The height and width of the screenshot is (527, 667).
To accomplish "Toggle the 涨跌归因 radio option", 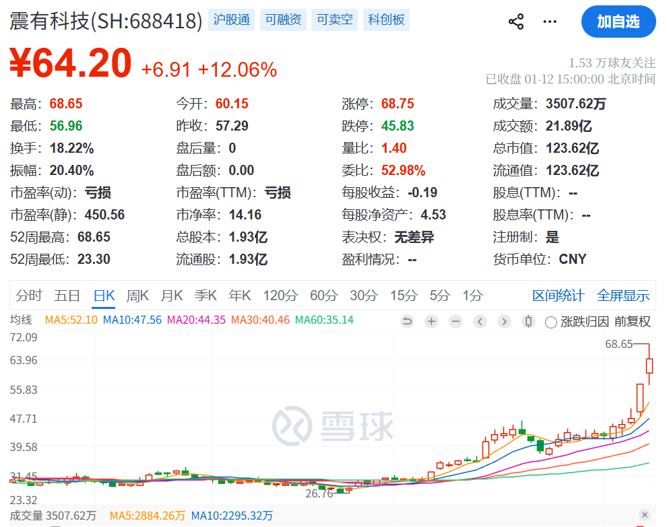I will (x=551, y=321).
